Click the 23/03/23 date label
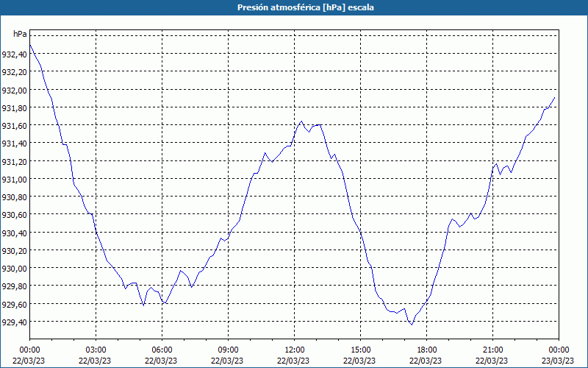The image size is (588, 368). click(x=559, y=361)
